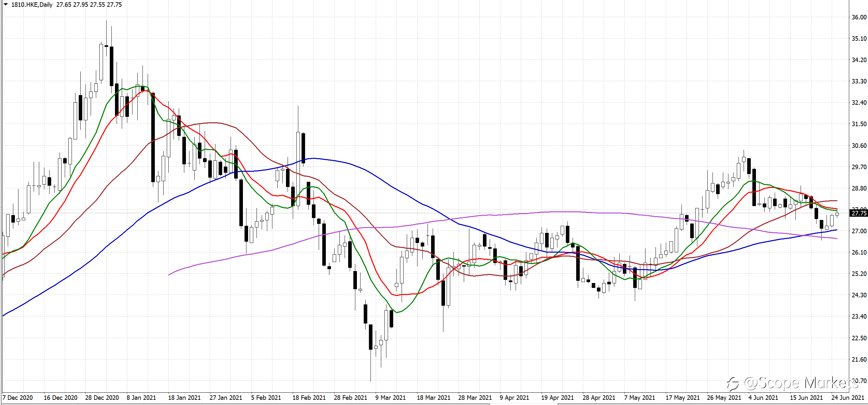Click the 15 Jun 2021 date label

[806, 398]
